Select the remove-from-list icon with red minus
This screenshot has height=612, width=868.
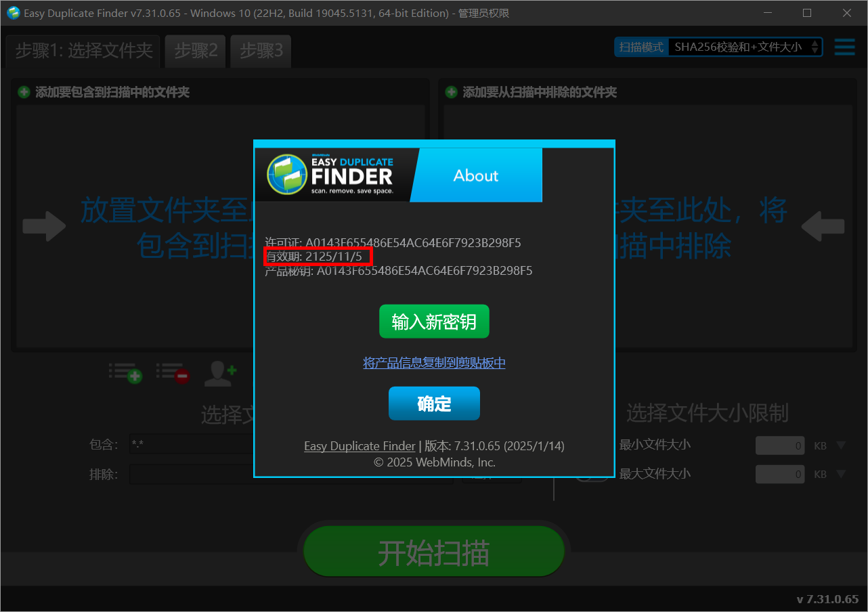[173, 373]
